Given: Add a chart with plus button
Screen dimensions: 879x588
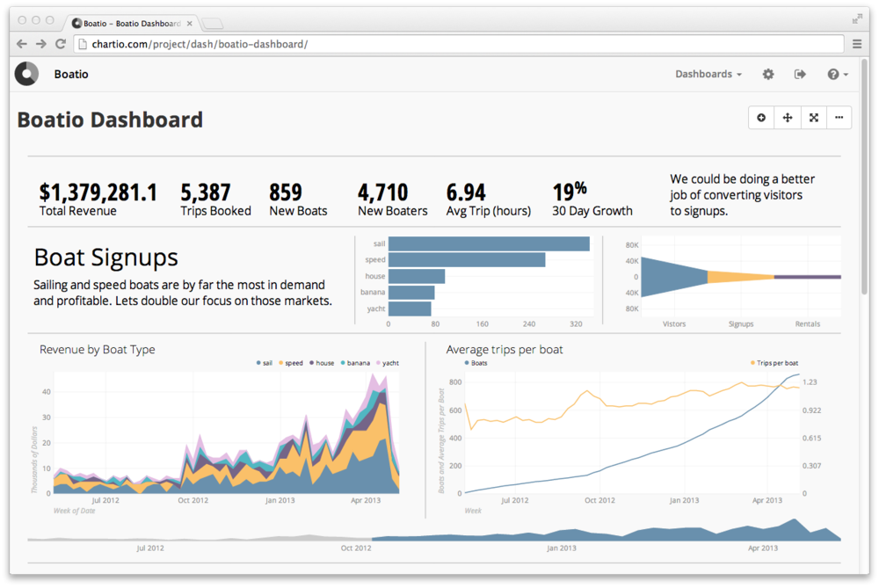Looking at the screenshot, I should [x=761, y=118].
